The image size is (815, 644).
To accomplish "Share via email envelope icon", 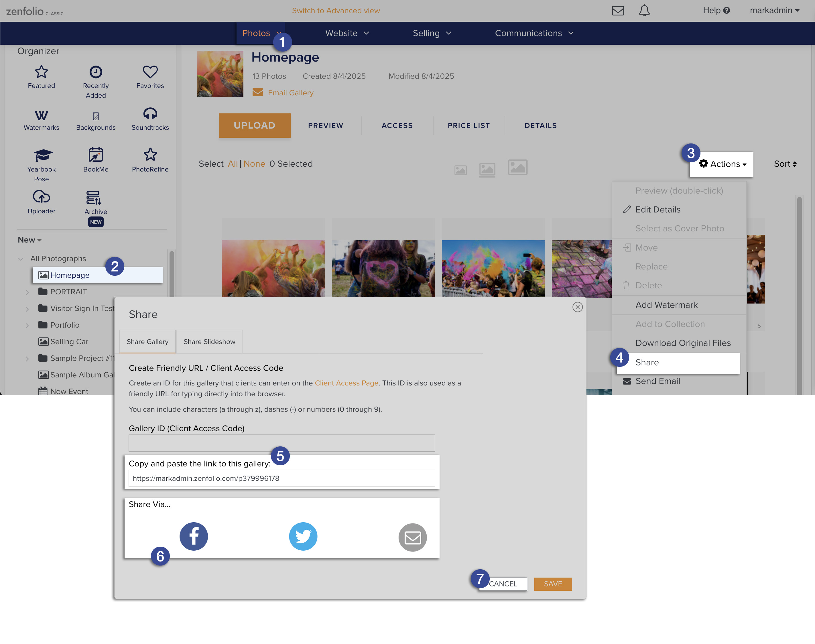I will tap(413, 537).
